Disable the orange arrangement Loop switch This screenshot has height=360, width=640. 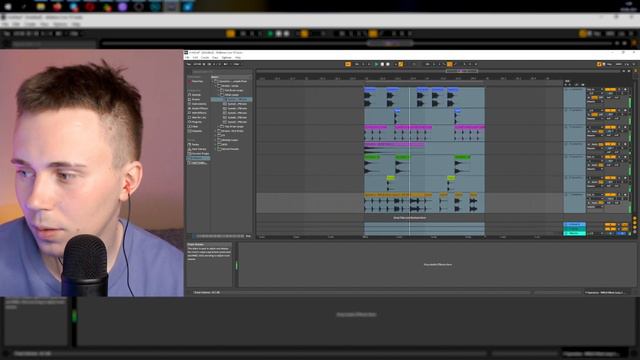tap(450, 64)
